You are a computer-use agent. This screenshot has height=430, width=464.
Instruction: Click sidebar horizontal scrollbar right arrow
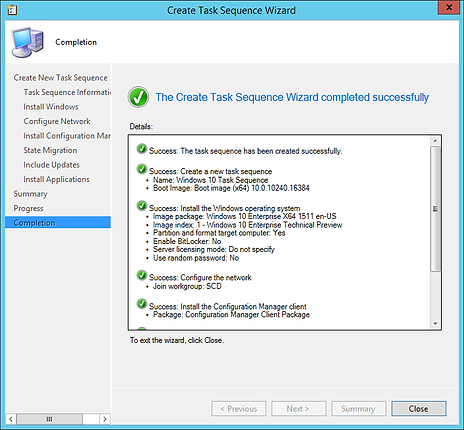click(x=105, y=419)
